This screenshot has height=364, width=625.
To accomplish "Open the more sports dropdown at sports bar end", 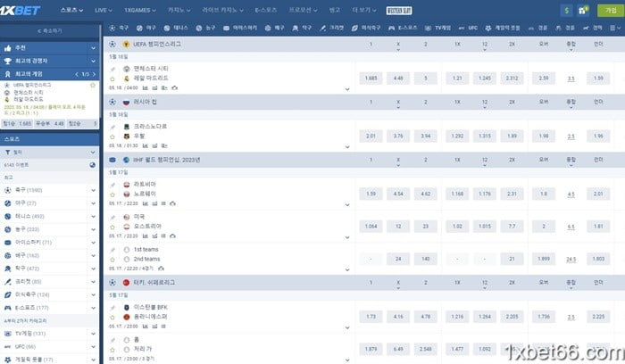I will (x=615, y=28).
